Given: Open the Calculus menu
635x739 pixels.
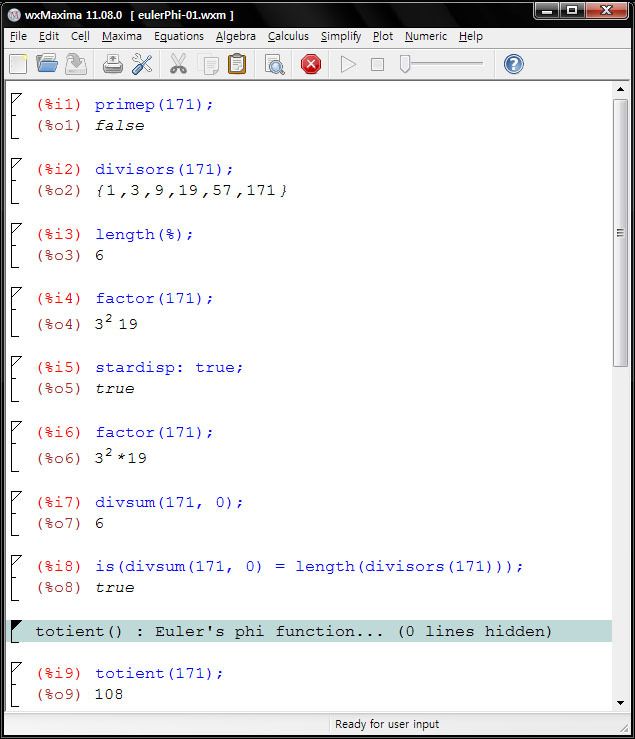Looking at the screenshot, I should [x=288, y=36].
